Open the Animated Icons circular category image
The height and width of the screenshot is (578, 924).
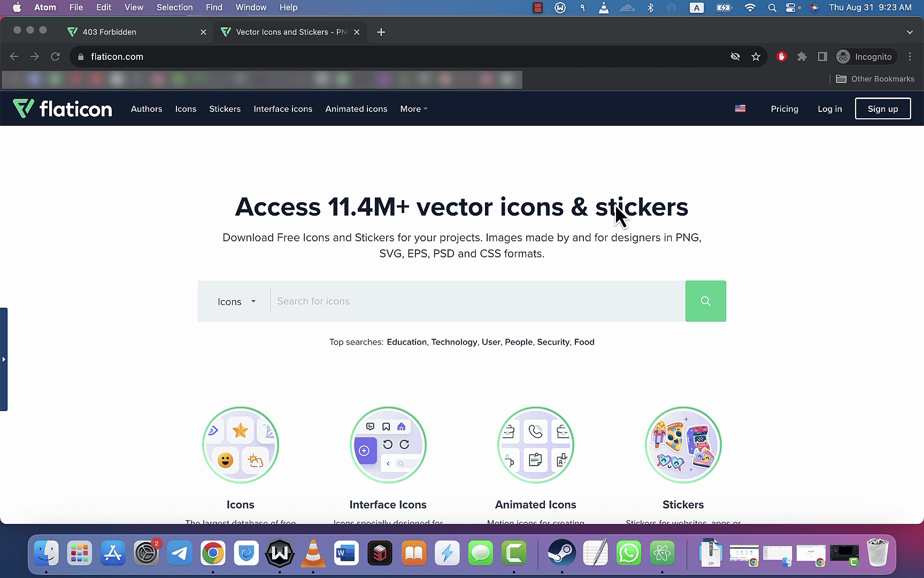click(535, 445)
